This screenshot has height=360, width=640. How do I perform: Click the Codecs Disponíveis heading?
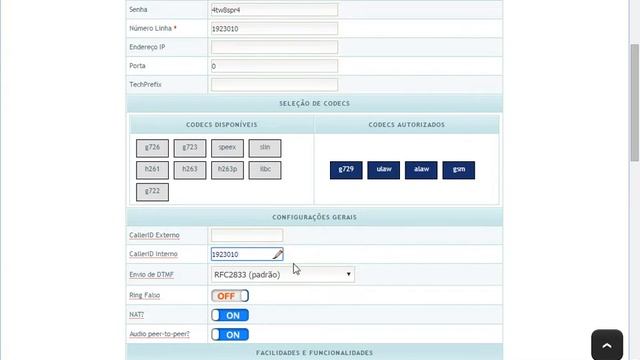(222, 125)
